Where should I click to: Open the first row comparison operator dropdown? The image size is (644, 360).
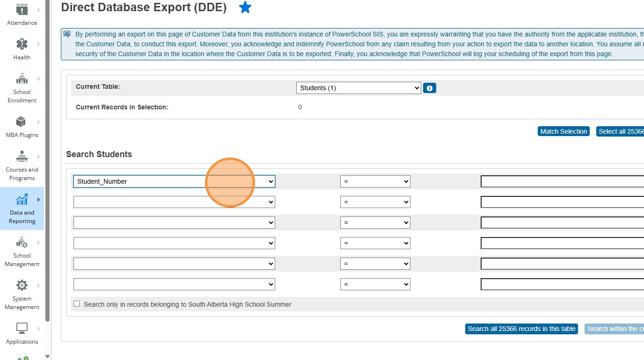click(375, 181)
